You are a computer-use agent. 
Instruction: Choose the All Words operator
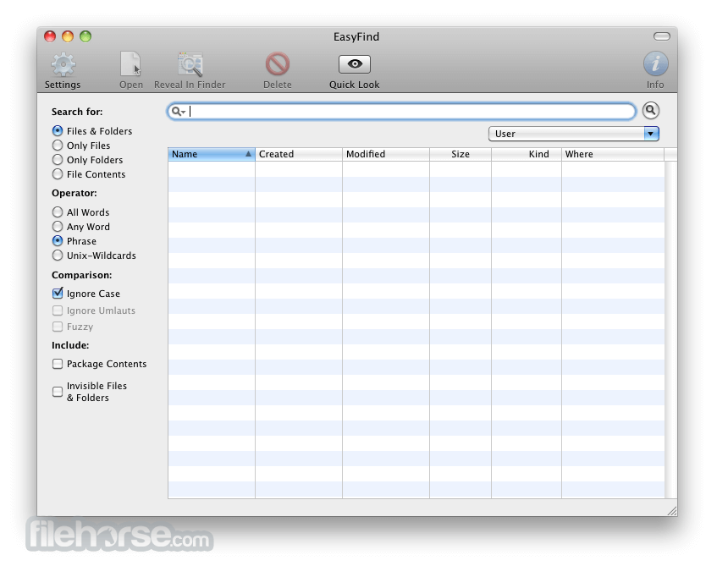click(x=58, y=212)
